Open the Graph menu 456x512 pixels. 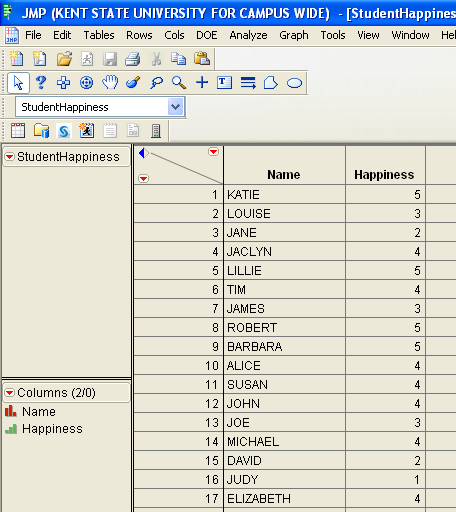pos(294,35)
